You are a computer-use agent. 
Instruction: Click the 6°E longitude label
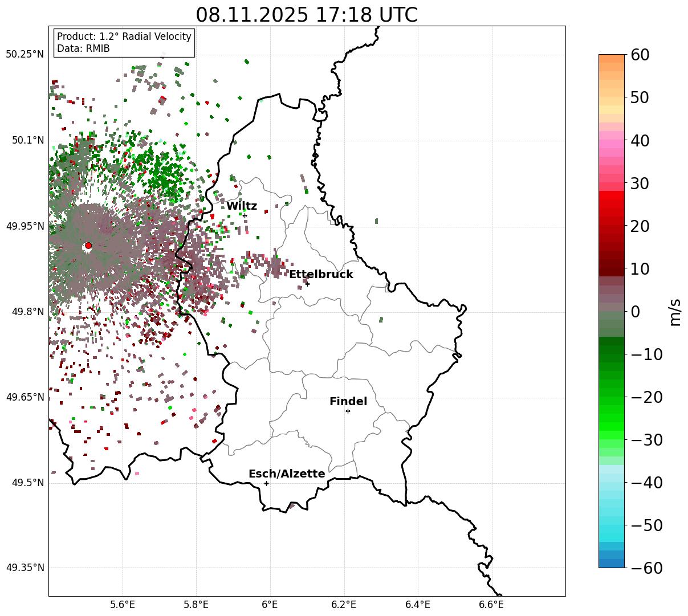(x=270, y=604)
